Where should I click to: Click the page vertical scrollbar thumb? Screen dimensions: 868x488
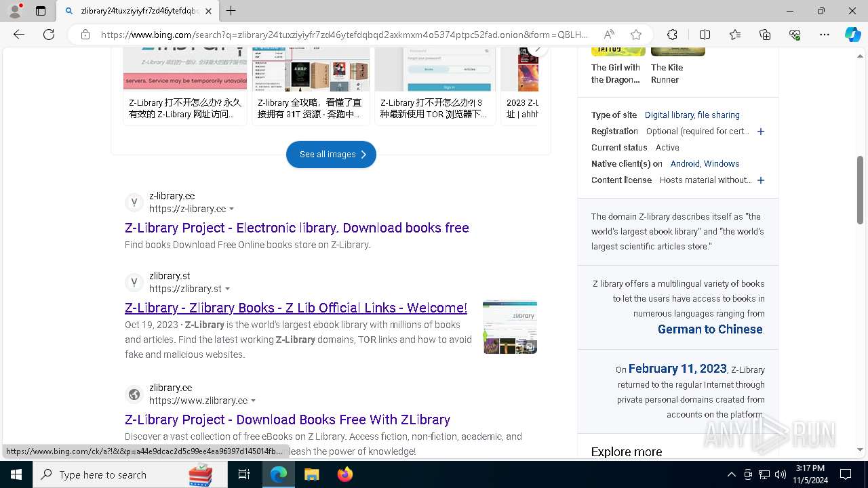coord(860,190)
